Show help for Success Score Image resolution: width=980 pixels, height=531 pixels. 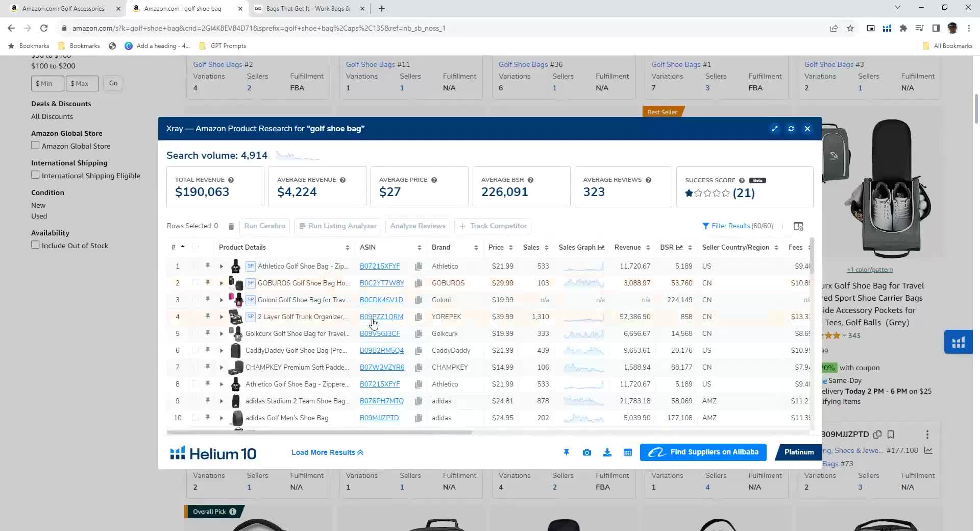[742, 180]
